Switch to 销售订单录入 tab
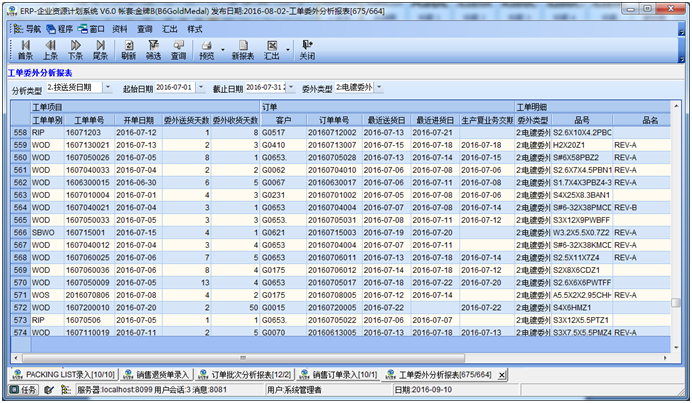The height and width of the screenshot is (403, 692). (x=338, y=375)
